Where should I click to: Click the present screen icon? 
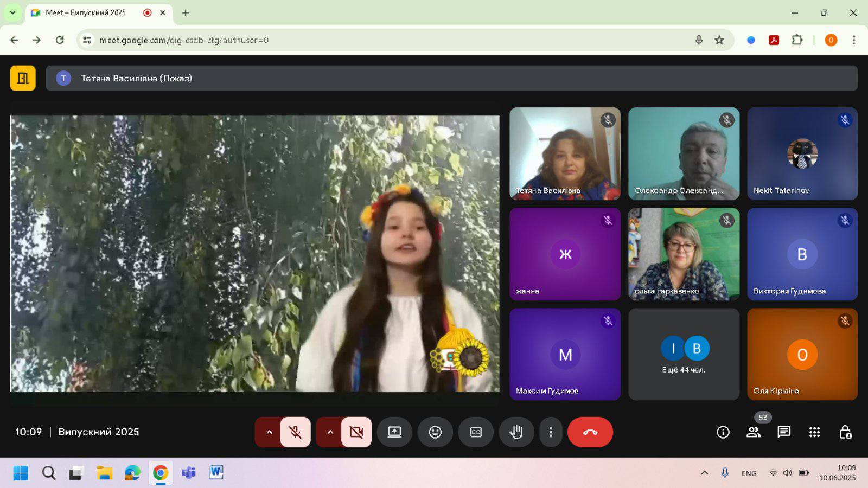394,432
